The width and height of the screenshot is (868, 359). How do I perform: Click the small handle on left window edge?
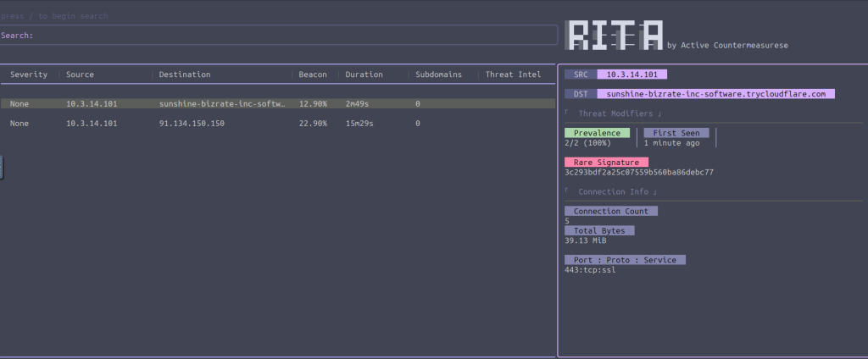pos(2,167)
